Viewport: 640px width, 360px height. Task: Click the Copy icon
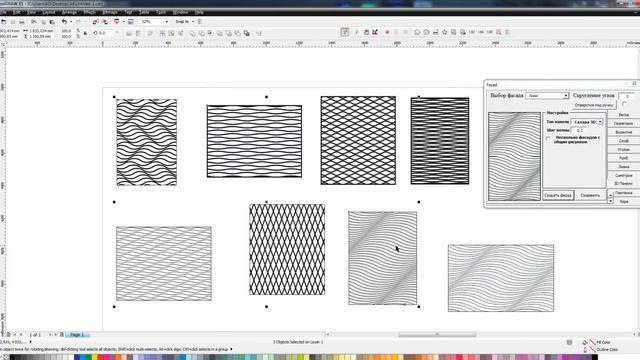pyautogui.click(x=43, y=22)
